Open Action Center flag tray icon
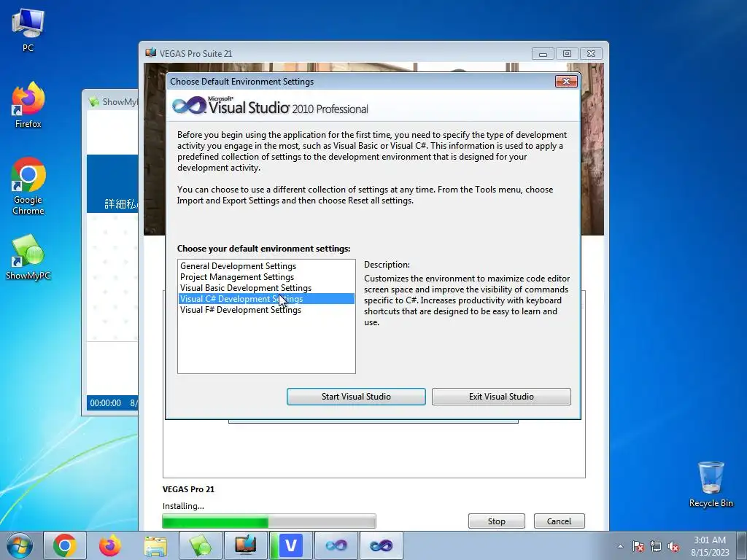The image size is (747, 560). pyautogui.click(x=638, y=546)
